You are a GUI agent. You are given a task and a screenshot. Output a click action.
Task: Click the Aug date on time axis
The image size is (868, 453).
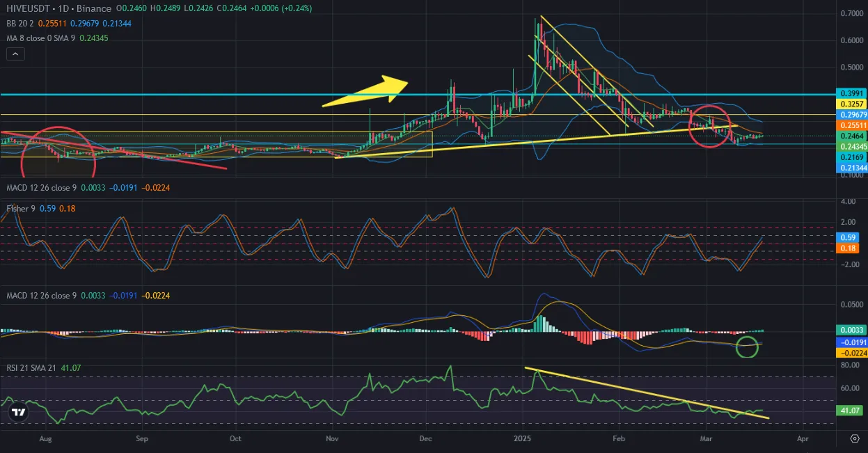(46, 439)
